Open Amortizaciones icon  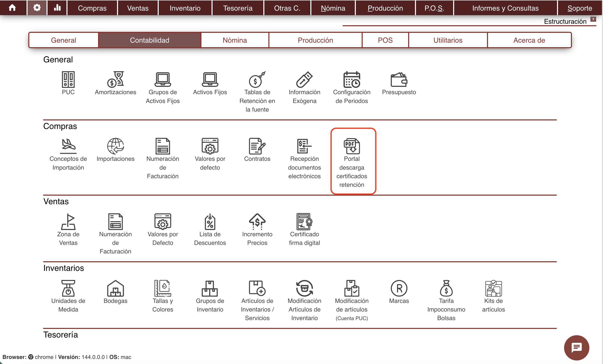(x=115, y=80)
